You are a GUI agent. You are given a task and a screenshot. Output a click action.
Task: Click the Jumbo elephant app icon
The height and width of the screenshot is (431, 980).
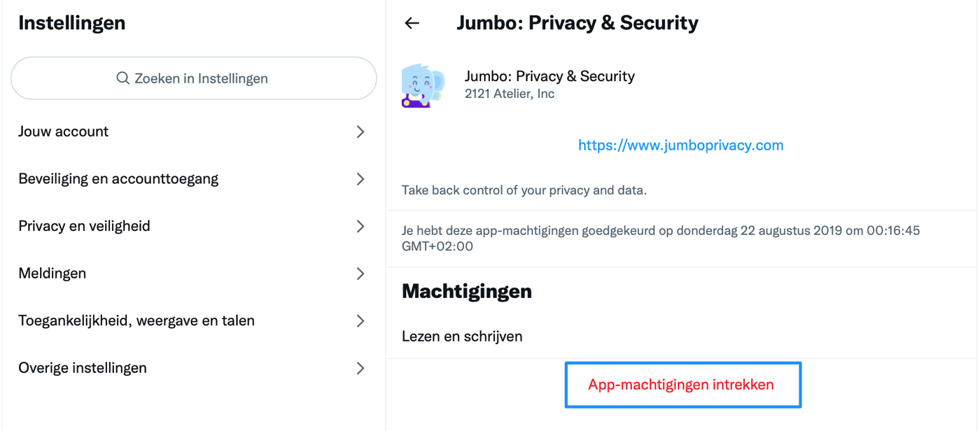click(x=423, y=85)
